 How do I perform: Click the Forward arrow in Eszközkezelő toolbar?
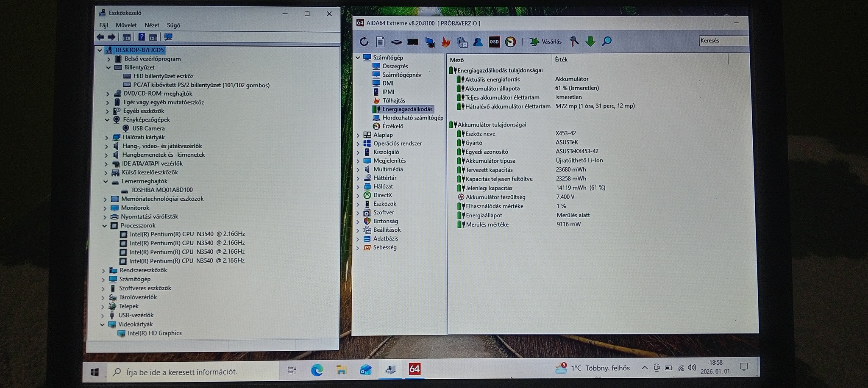(111, 37)
